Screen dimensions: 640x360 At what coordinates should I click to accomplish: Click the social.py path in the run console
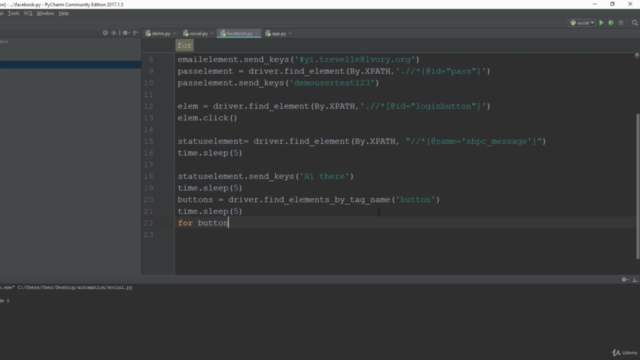tap(75, 287)
